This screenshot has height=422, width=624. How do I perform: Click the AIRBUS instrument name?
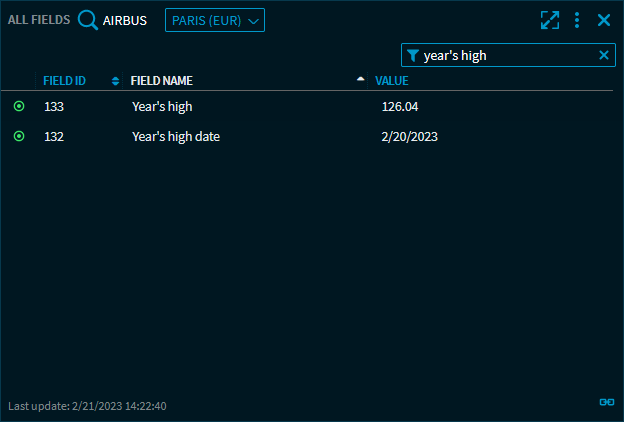click(x=125, y=20)
